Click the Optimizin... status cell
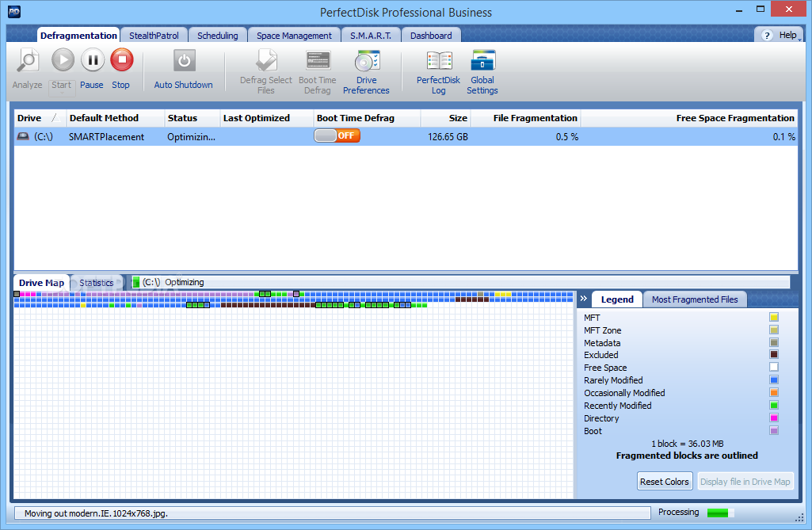The height and width of the screenshot is (530, 812). (191, 137)
